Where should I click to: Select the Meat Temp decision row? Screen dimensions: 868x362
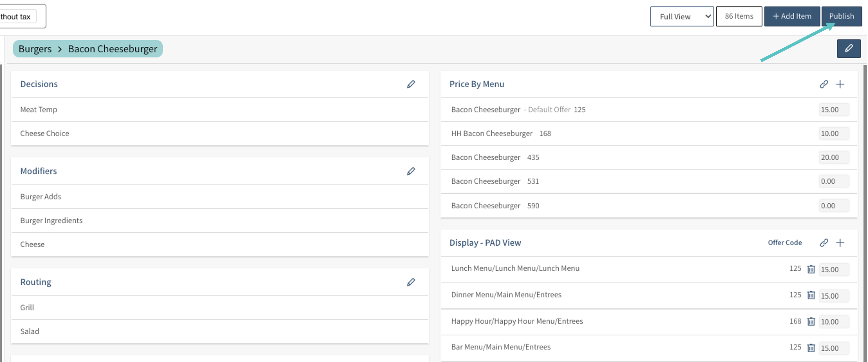click(38, 110)
